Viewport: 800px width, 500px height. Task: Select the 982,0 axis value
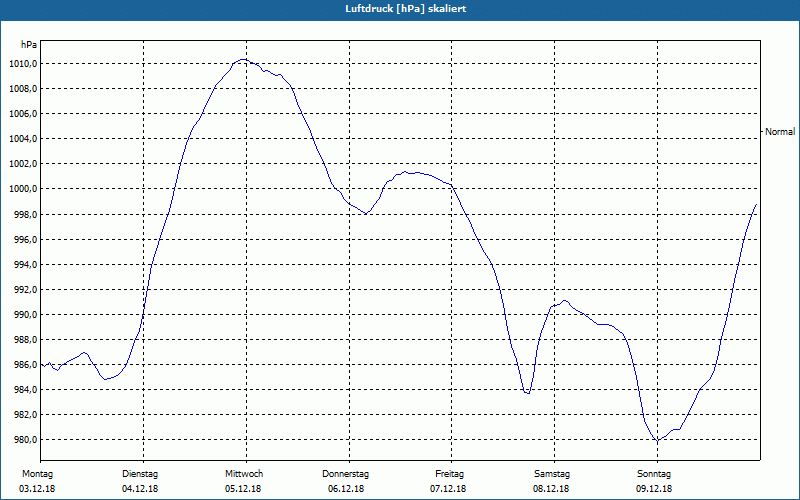pyautogui.click(x=25, y=414)
